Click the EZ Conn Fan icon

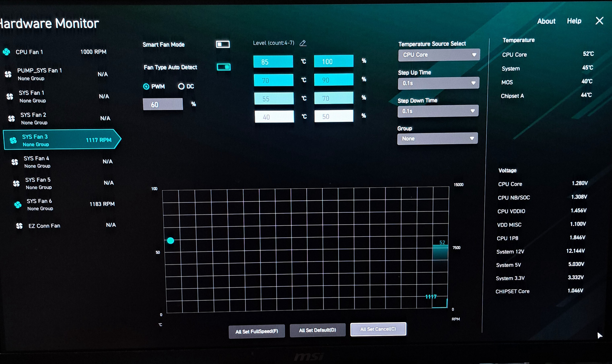[x=19, y=226]
